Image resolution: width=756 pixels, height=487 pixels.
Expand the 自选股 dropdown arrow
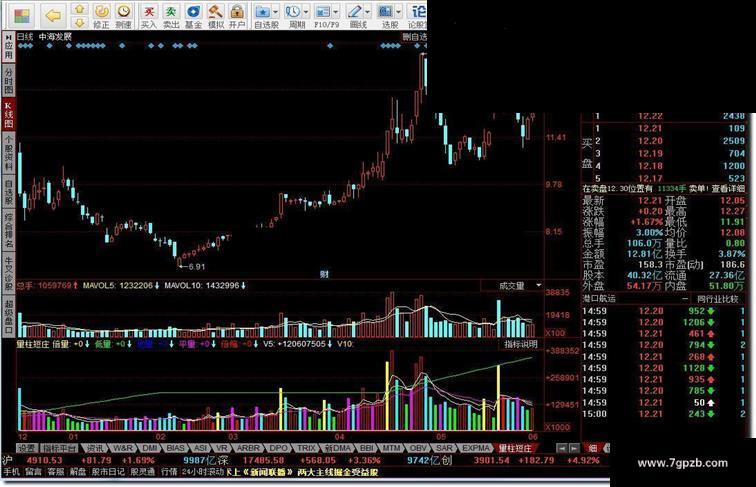(x=276, y=12)
